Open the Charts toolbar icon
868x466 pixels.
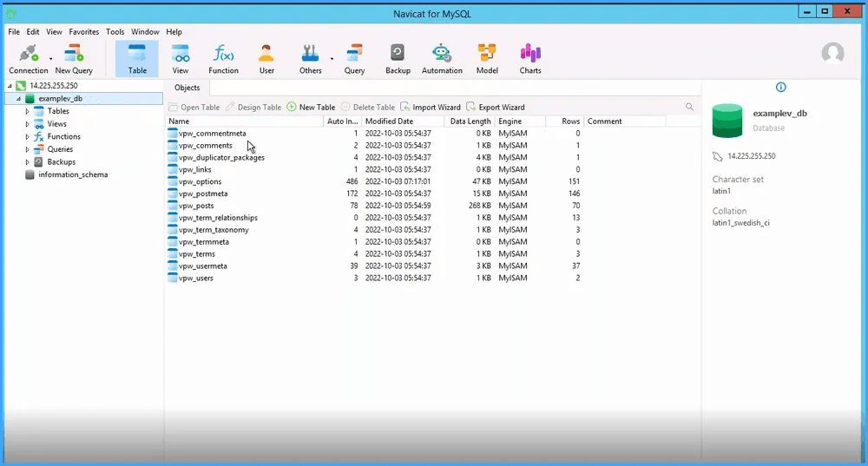(529, 59)
